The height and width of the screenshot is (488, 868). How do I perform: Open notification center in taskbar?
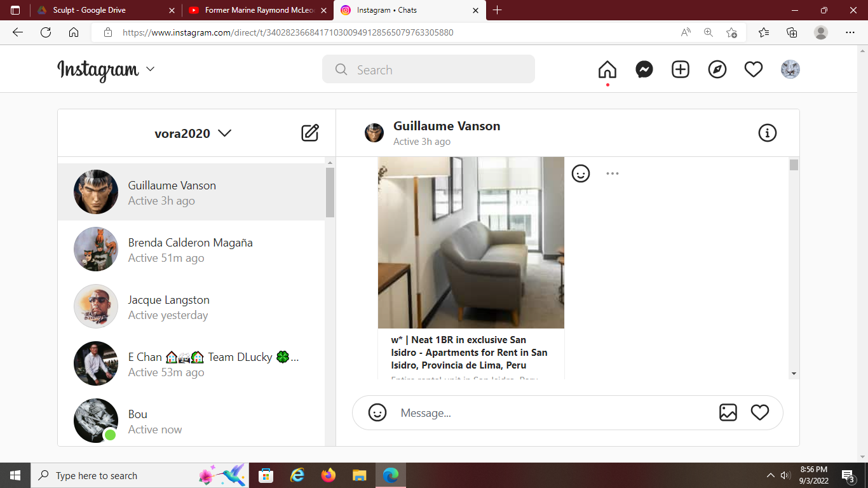click(848, 475)
